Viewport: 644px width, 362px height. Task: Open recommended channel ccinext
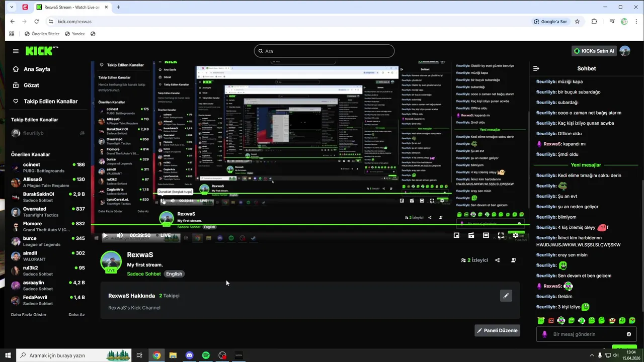[x=48, y=168]
